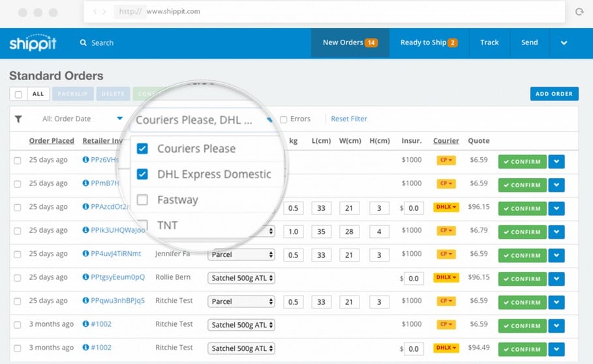Viewport: 593px width, 364px height.
Task: Click the DELETE button
Action: click(x=113, y=94)
